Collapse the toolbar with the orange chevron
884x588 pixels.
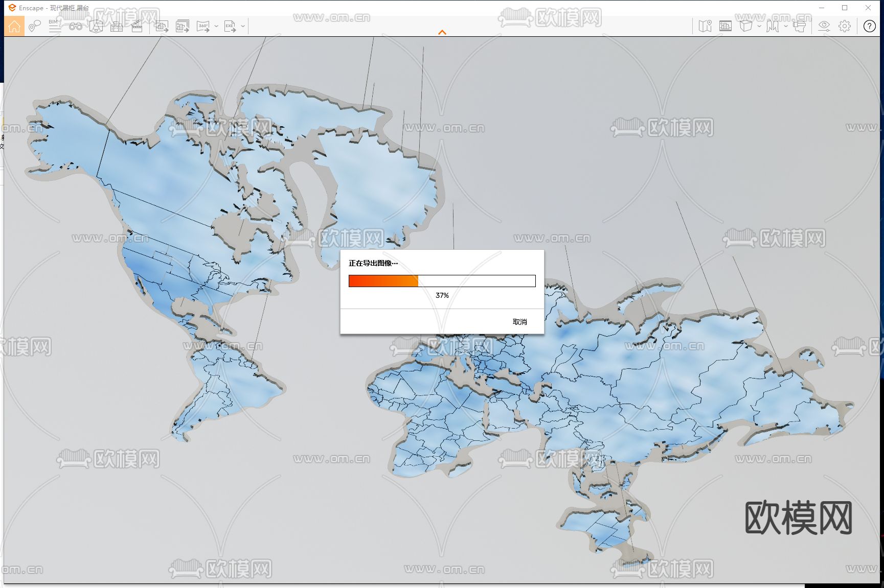tap(442, 32)
